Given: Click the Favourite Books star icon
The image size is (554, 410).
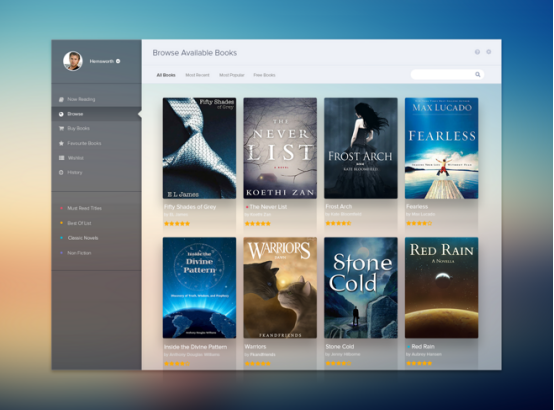Looking at the screenshot, I should pos(61,143).
